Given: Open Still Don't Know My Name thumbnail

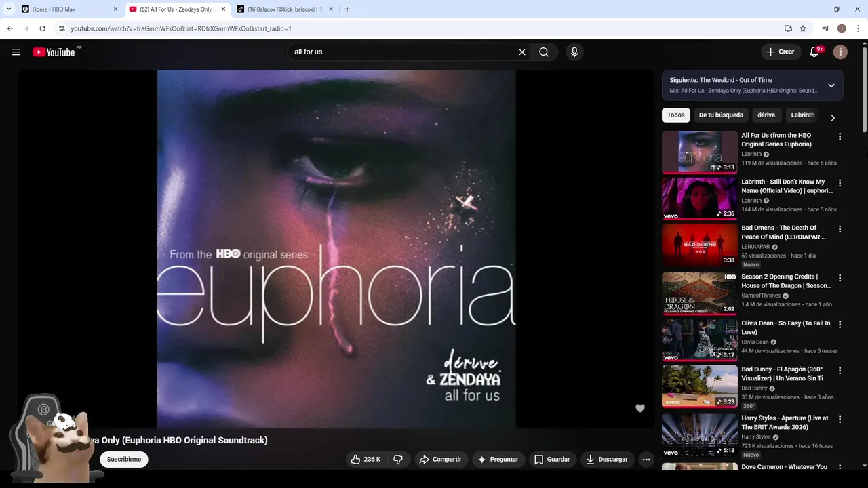Looking at the screenshot, I should pos(700,199).
